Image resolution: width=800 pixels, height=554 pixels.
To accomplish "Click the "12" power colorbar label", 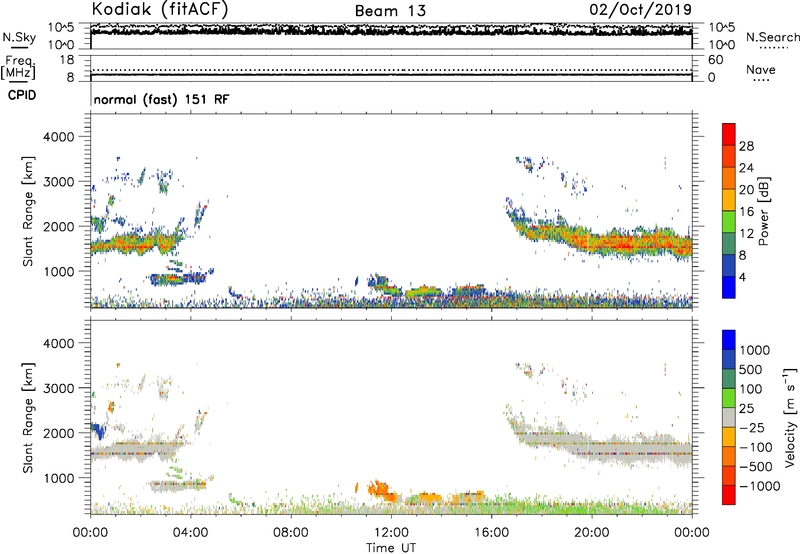I will point(746,234).
